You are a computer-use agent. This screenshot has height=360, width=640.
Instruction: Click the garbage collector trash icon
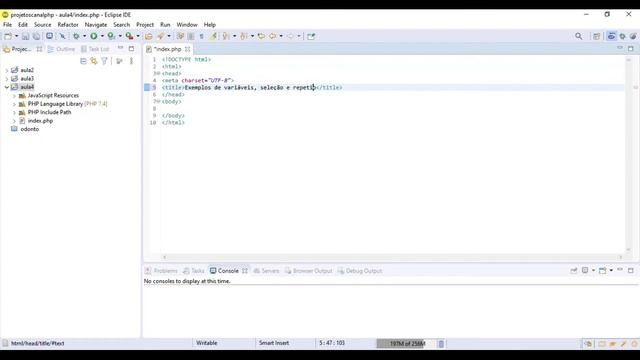click(441, 344)
